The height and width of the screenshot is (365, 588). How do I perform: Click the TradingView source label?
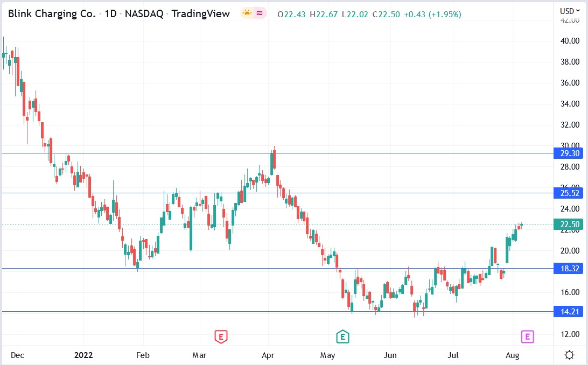(x=200, y=15)
